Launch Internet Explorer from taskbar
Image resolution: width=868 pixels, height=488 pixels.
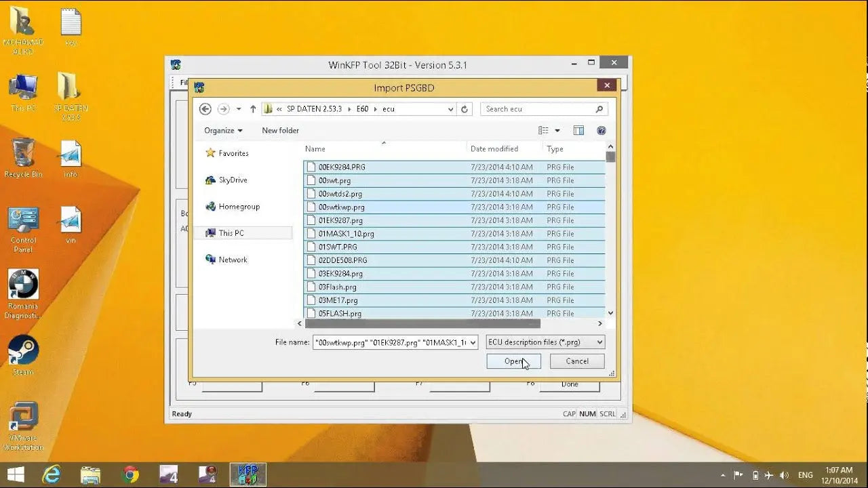click(x=52, y=474)
